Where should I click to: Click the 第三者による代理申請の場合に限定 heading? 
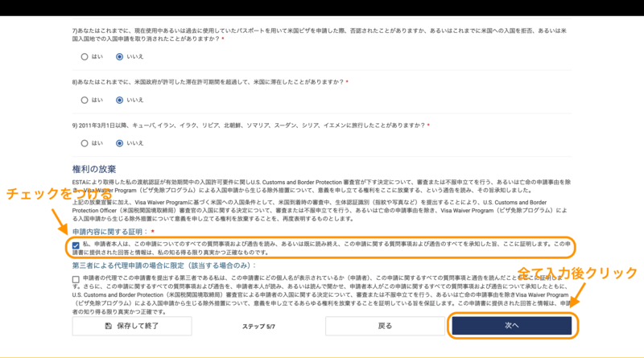pyautogui.click(x=164, y=265)
